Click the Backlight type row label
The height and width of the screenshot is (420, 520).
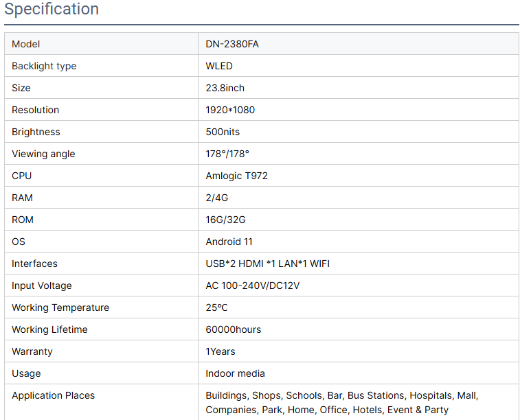click(x=44, y=66)
